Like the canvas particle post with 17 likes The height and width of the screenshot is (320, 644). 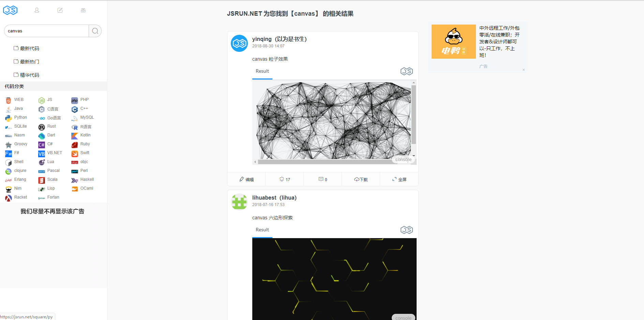click(x=285, y=179)
